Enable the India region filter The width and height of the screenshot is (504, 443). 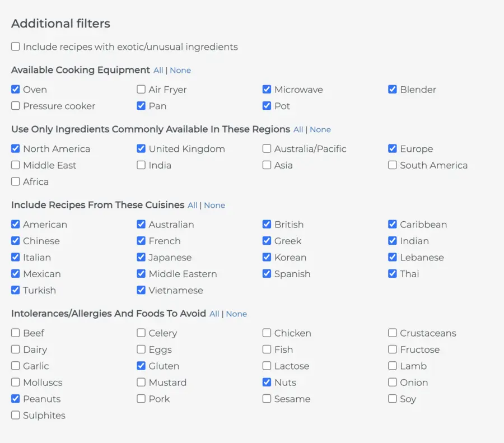141,165
